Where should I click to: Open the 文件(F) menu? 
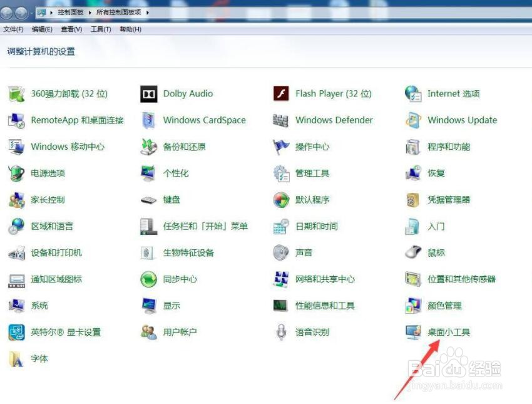(13, 29)
